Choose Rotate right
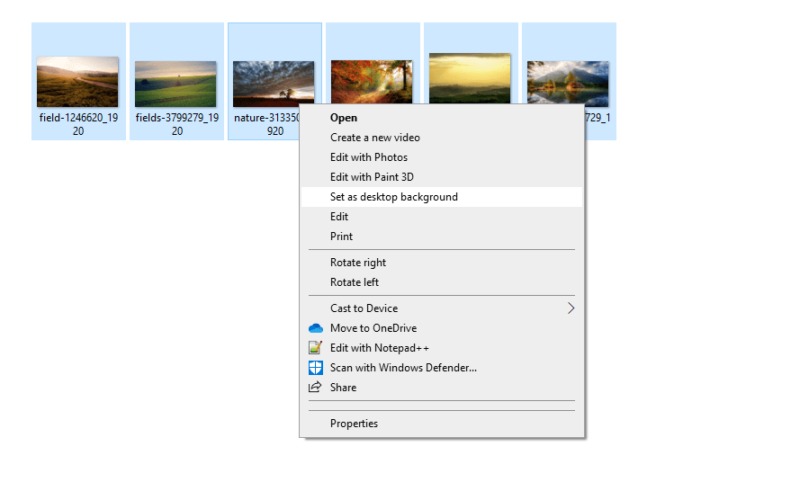Viewport: 800px width, 500px height. pyautogui.click(x=441, y=263)
